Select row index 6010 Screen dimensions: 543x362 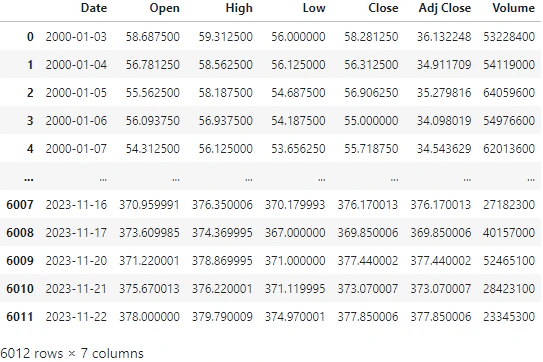coord(20,289)
